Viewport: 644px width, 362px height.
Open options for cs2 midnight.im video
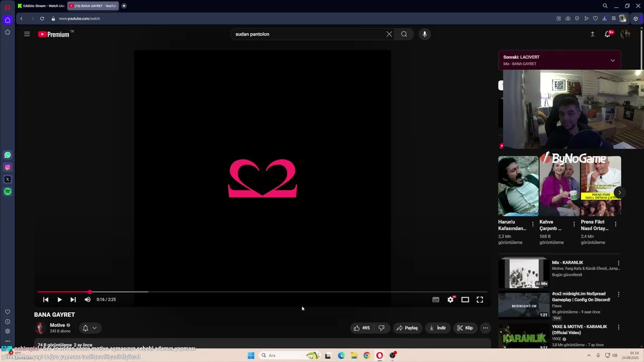[619, 294]
